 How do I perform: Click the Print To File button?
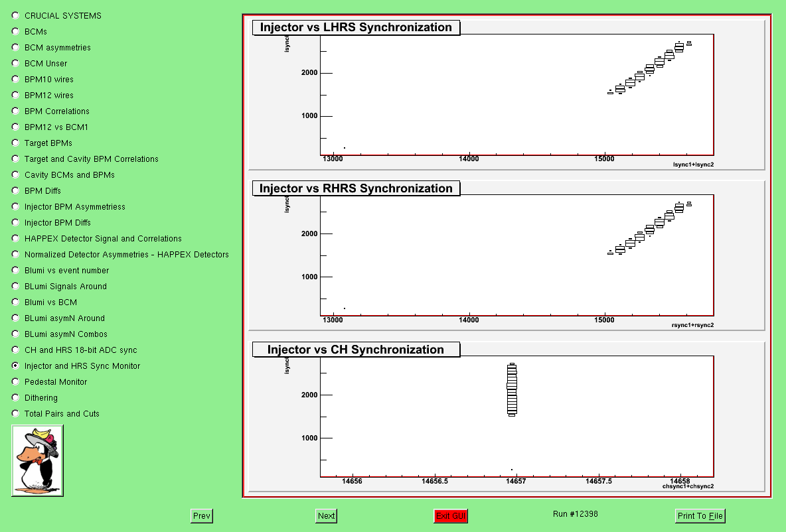700,516
